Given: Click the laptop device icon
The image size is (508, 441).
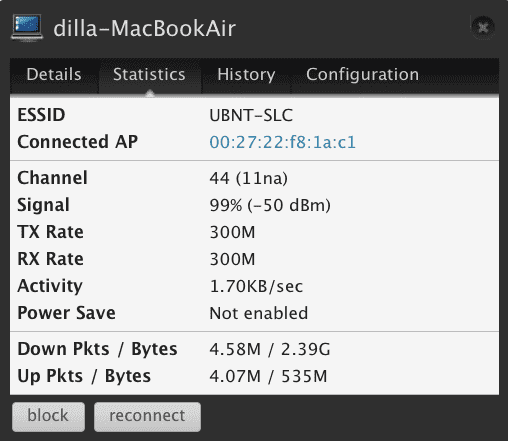Looking at the screenshot, I should pos(27,28).
